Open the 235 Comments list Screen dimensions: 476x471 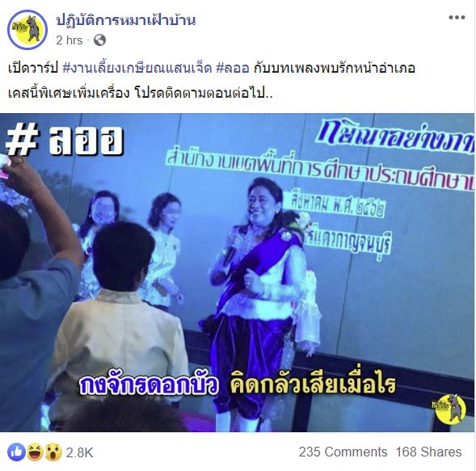[x=343, y=452]
